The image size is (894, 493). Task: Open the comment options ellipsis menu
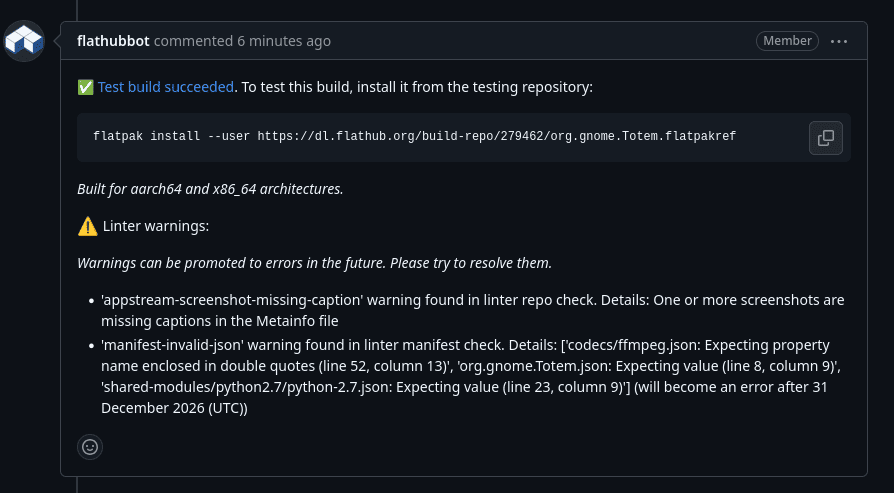[x=839, y=41]
